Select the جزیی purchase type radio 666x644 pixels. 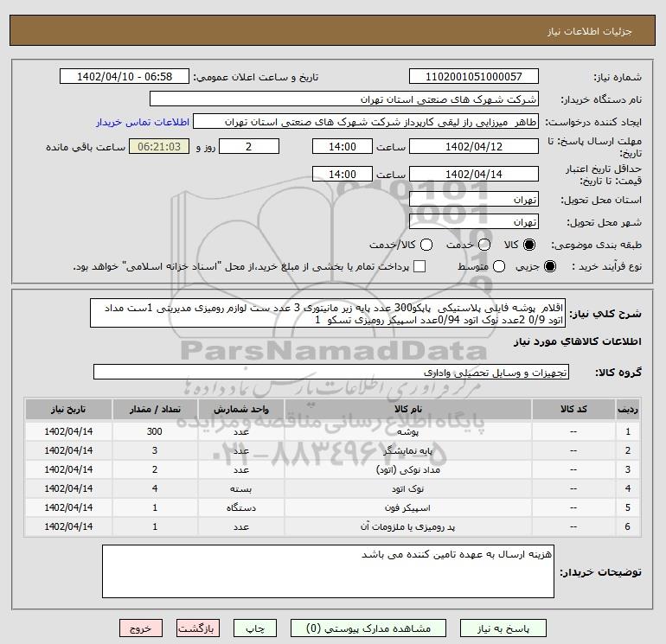550,266
